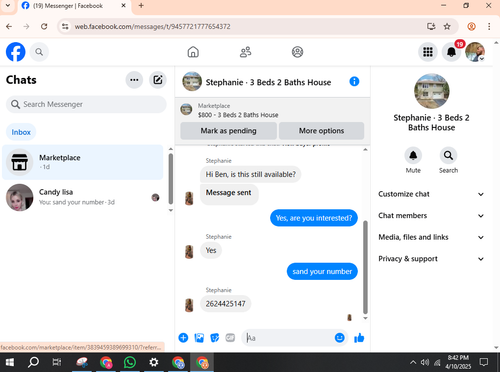
Task: Click the Search Messenger input field
Action: click(86, 104)
